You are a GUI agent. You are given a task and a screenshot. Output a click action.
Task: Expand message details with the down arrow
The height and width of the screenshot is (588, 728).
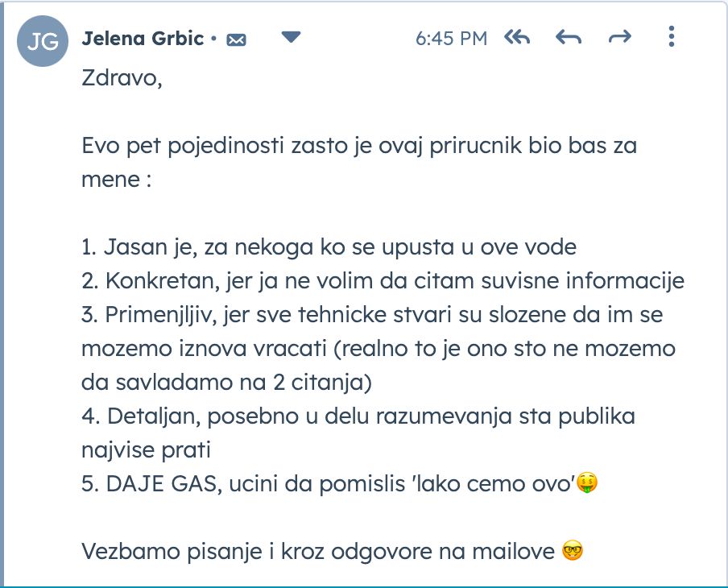click(291, 37)
